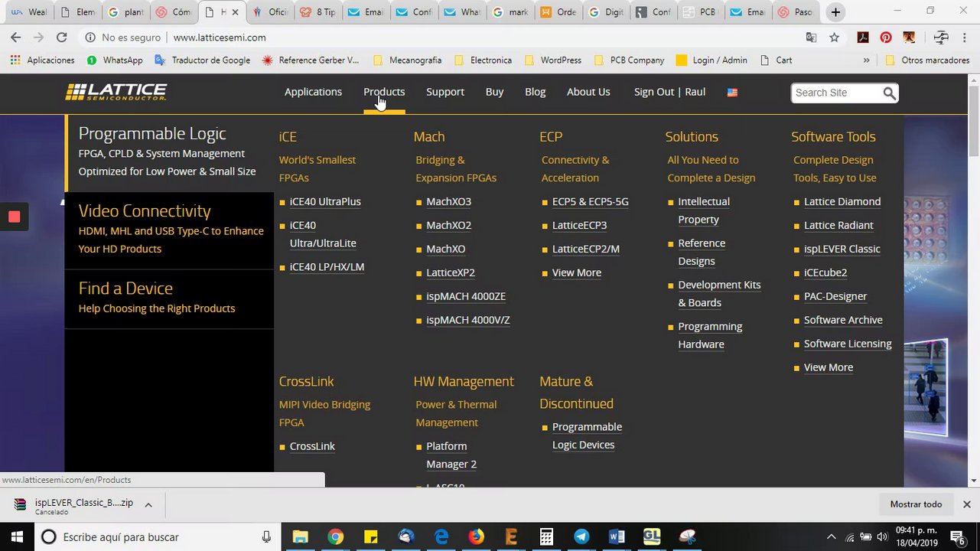The height and width of the screenshot is (551, 980).
Task: Open the Pinterest extension
Action: [x=886, y=37]
